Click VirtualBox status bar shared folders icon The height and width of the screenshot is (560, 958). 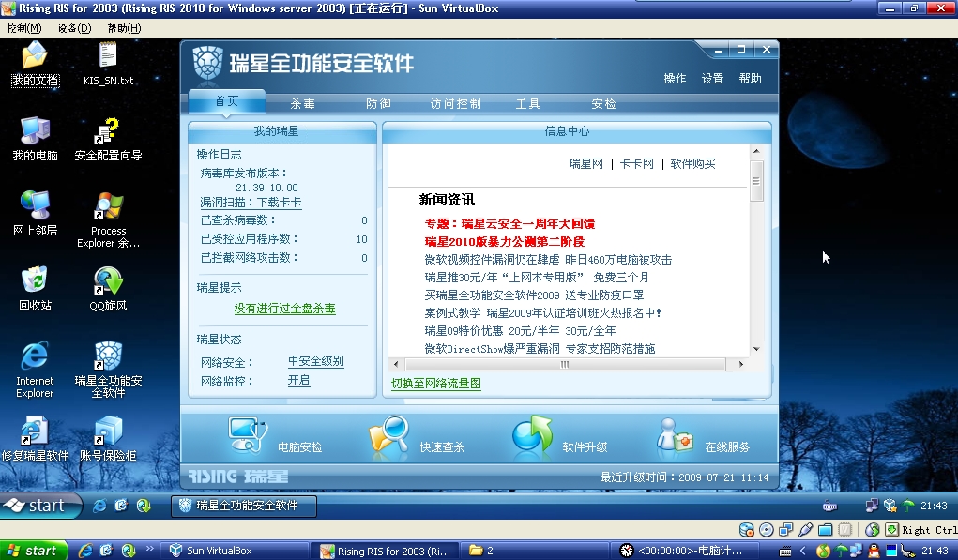pos(825,530)
